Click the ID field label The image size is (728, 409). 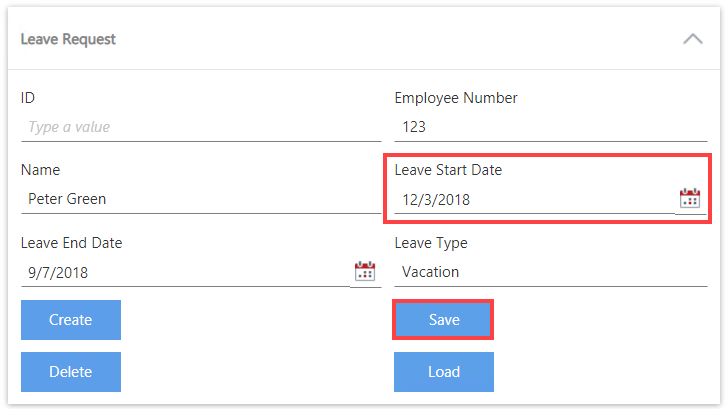28,98
